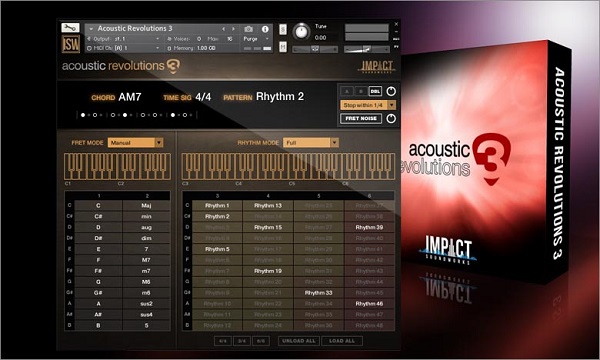Filter patterns by 3/4 time signature
Viewport: 600px width, 360px height.
click(x=242, y=341)
